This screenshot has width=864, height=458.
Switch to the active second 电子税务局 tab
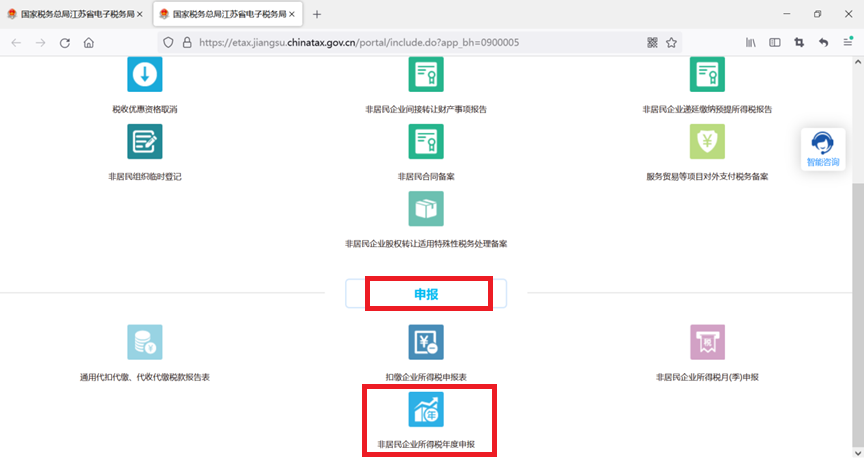[228, 14]
